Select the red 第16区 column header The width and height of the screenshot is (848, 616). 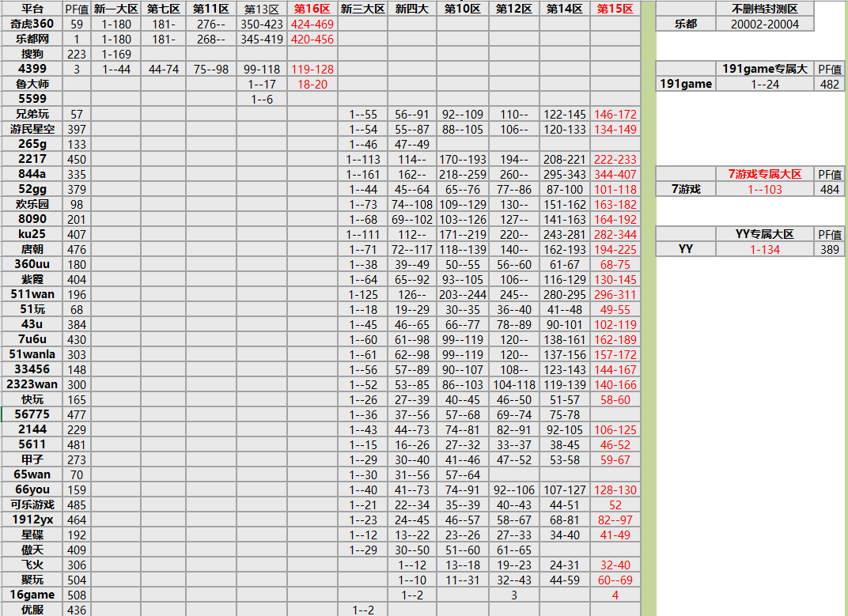tap(312, 9)
